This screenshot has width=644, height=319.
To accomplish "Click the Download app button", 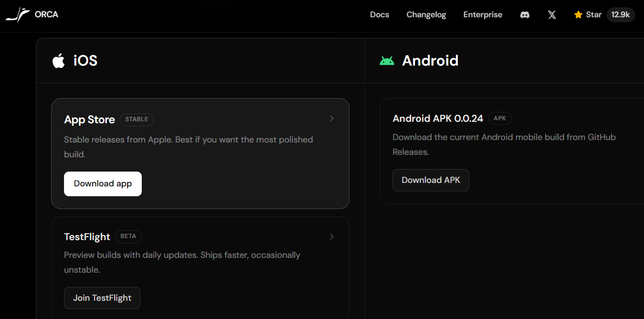I will point(103,184).
